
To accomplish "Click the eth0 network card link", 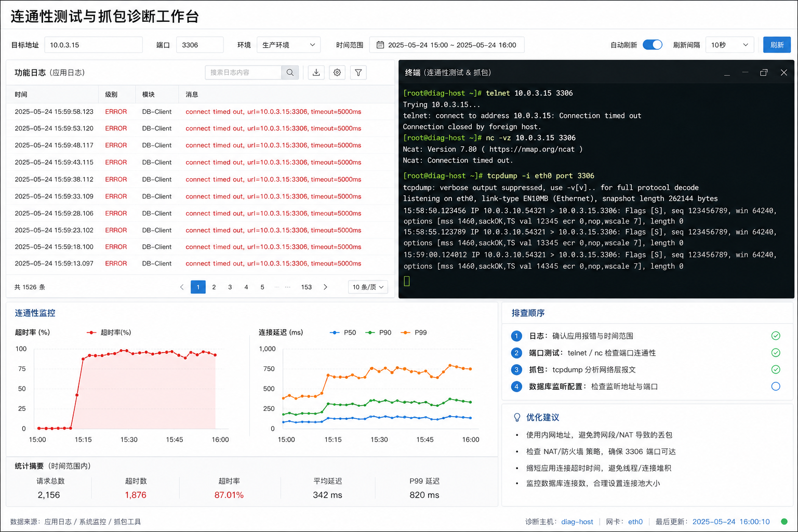I will coord(635,522).
